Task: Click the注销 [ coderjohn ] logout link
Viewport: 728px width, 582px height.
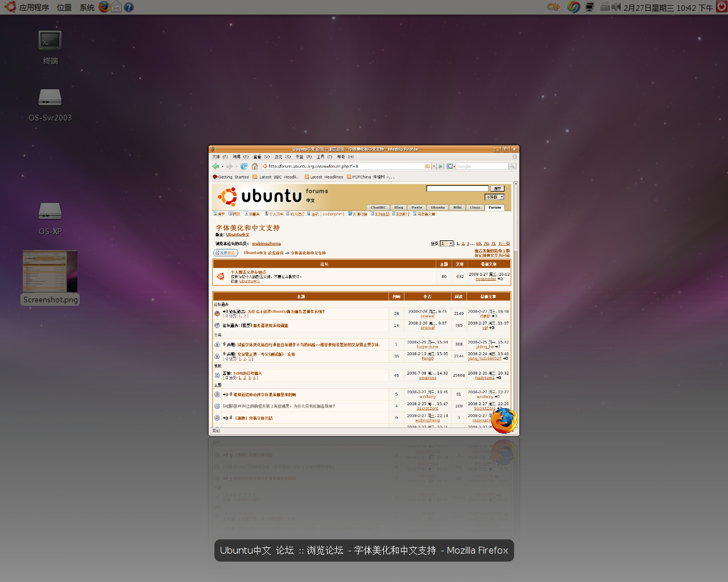Action: [326, 214]
